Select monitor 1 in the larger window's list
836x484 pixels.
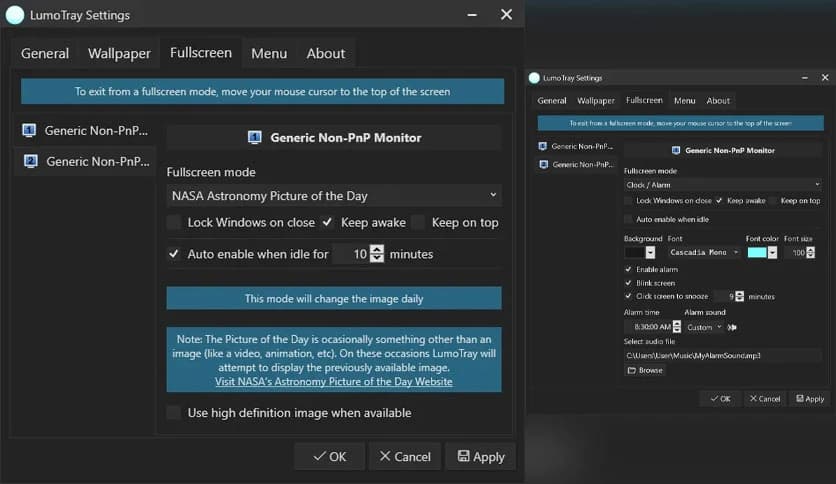85,130
